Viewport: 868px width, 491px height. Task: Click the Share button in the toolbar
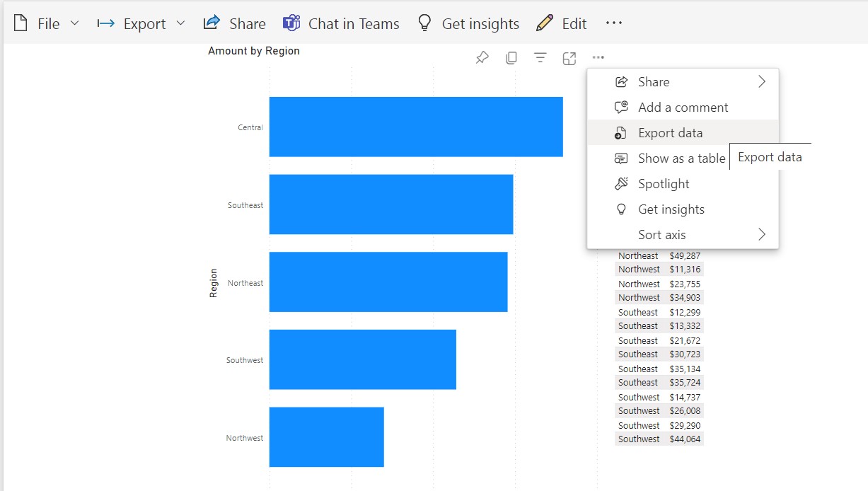pyautogui.click(x=234, y=23)
